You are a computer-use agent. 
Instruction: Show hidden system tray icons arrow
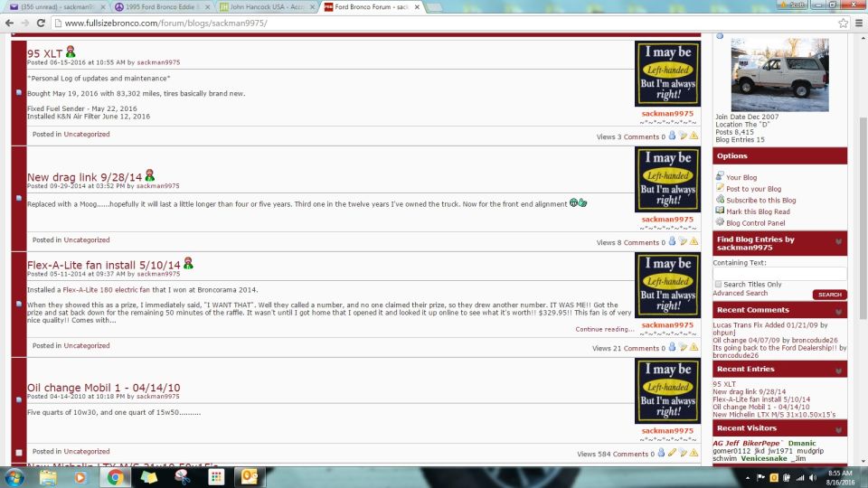click(x=748, y=477)
